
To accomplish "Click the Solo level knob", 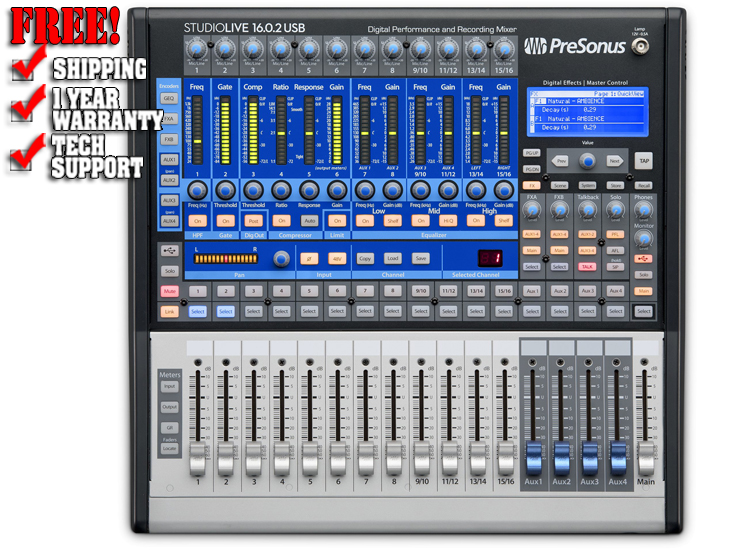I will (616, 210).
